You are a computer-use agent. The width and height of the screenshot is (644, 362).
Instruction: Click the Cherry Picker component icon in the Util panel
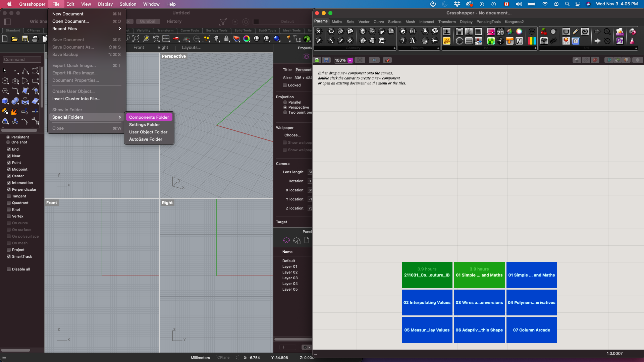[544, 32]
